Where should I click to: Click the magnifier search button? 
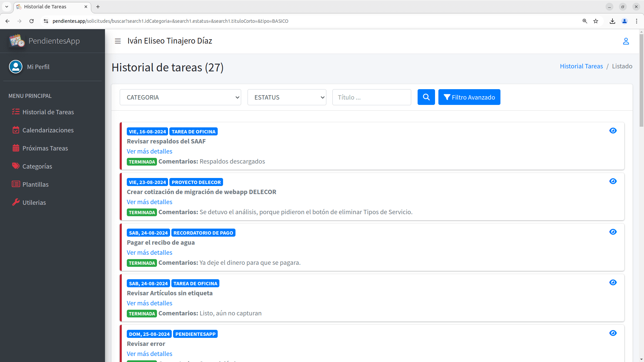pos(426,97)
